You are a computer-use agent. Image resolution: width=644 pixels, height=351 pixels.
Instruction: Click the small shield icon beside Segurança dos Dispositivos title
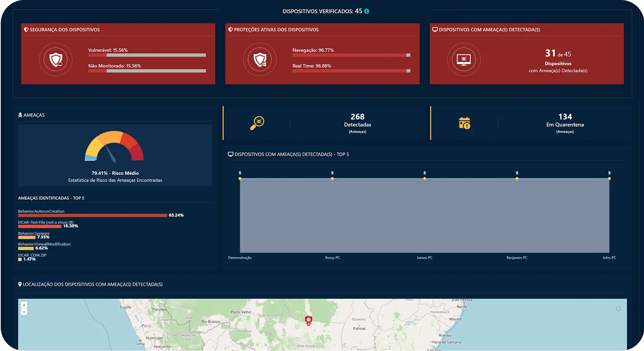26,30
